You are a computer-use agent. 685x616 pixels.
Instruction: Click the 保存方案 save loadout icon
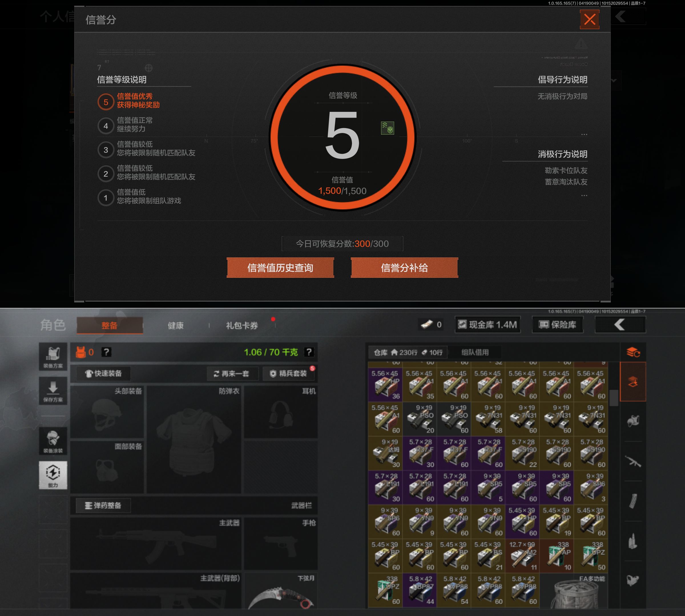point(53,391)
